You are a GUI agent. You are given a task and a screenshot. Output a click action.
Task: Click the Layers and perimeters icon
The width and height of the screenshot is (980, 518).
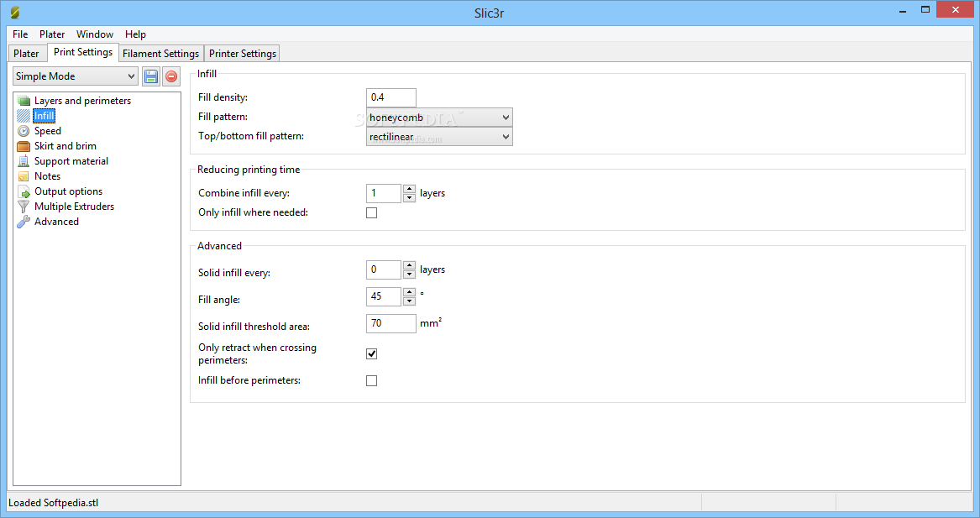coord(24,101)
